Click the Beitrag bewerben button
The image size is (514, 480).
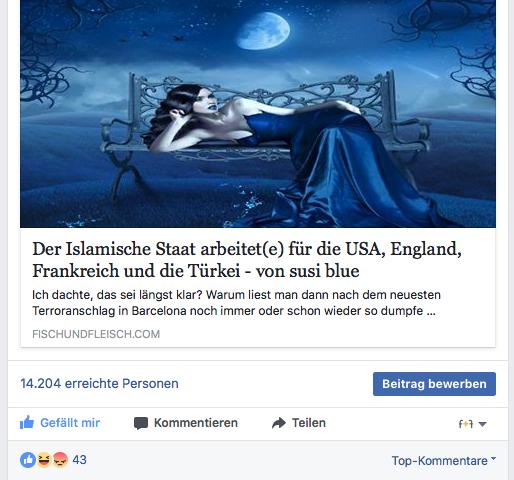click(434, 384)
